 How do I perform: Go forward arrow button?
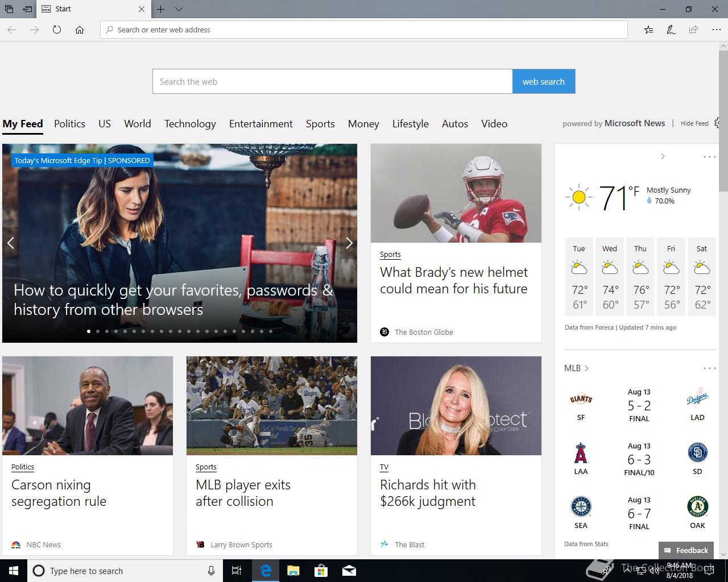pos(35,30)
